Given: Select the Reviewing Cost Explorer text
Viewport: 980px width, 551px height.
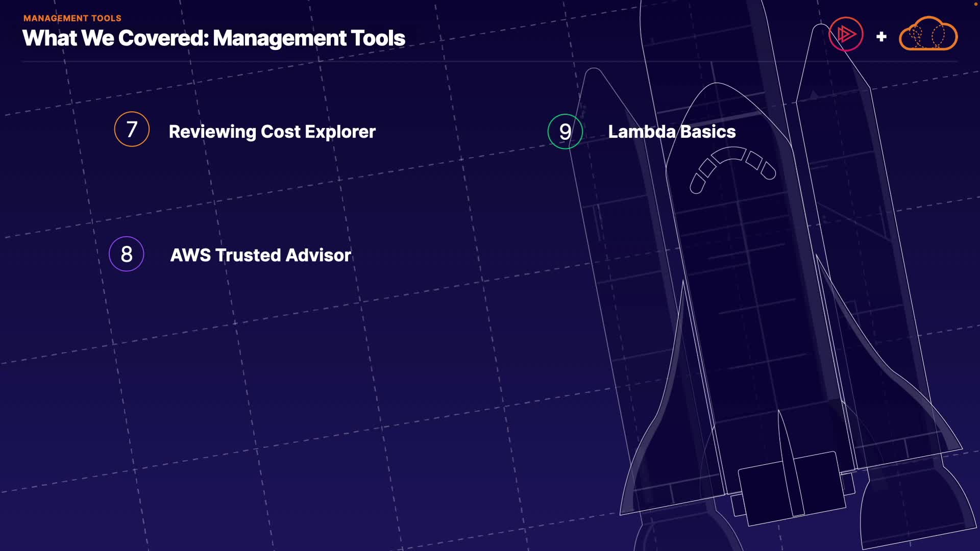Looking at the screenshot, I should coord(272,132).
